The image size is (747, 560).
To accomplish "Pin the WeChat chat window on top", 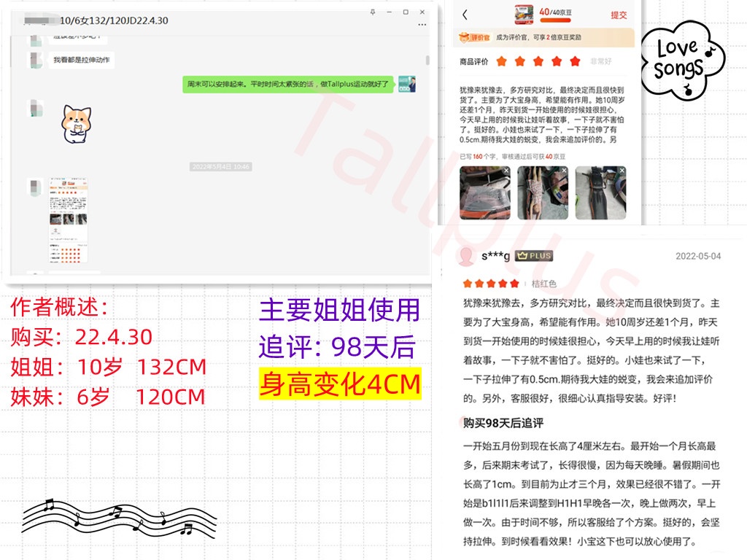I will (372, 12).
